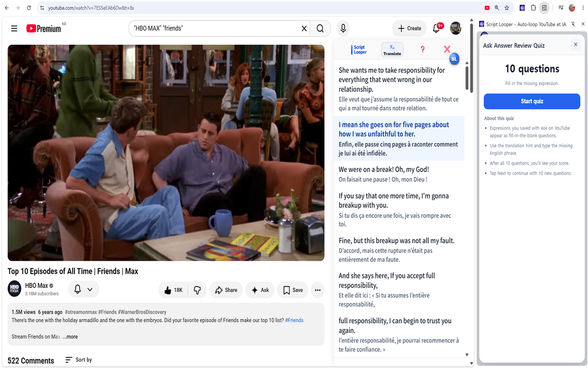Click the transcript scroll-down arrow
588x368 pixels.
point(467,355)
